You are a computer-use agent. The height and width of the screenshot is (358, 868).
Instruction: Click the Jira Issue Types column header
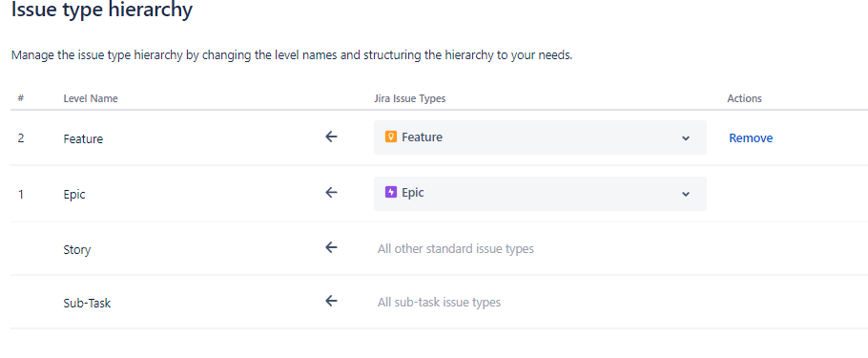pos(409,98)
